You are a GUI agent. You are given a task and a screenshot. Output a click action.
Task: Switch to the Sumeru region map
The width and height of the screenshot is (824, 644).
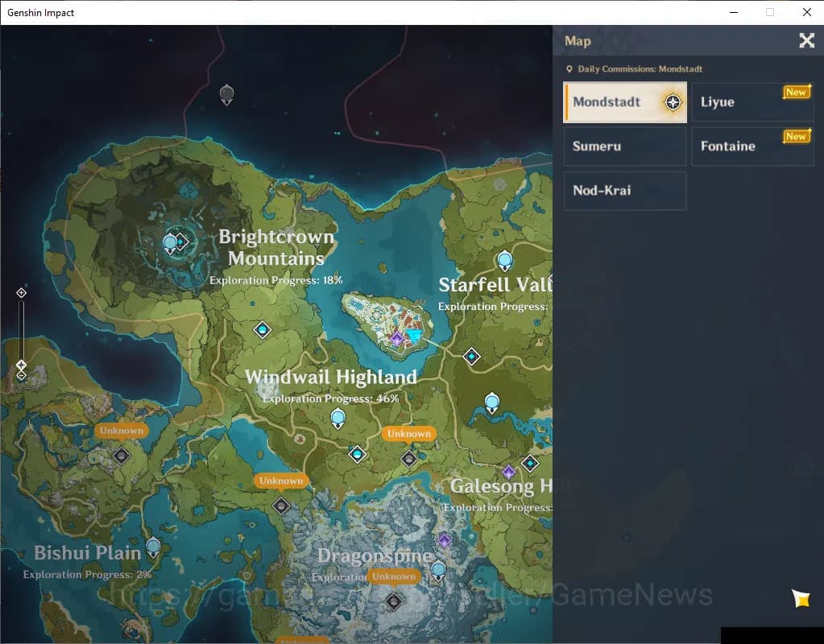click(625, 146)
